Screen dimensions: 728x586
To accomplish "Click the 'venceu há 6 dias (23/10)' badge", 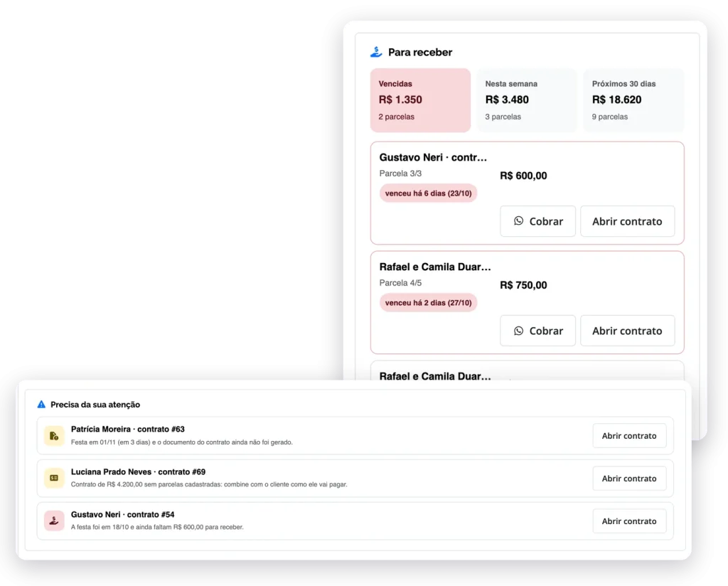I will point(428,193).
